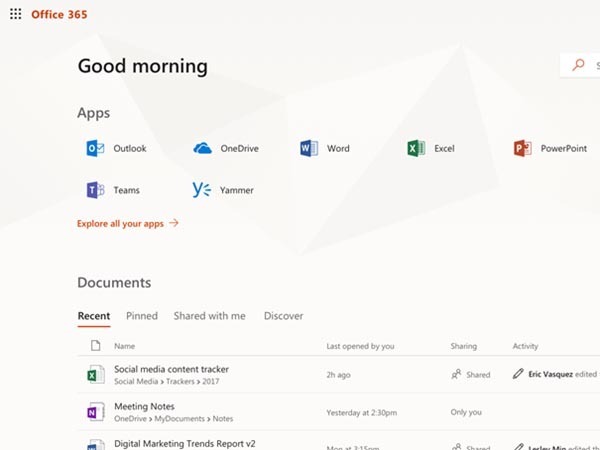Open Digital Marketing Trends Report v2

[184, 443]
